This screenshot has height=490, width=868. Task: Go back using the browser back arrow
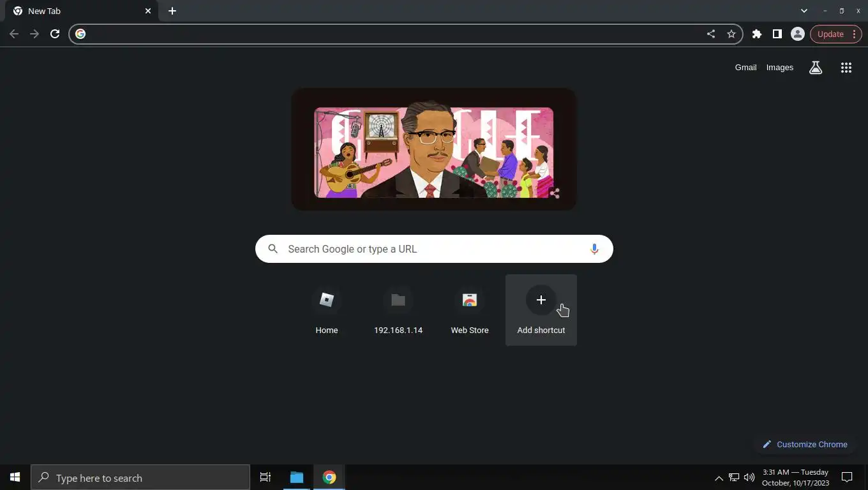click(x=14, y=34)
